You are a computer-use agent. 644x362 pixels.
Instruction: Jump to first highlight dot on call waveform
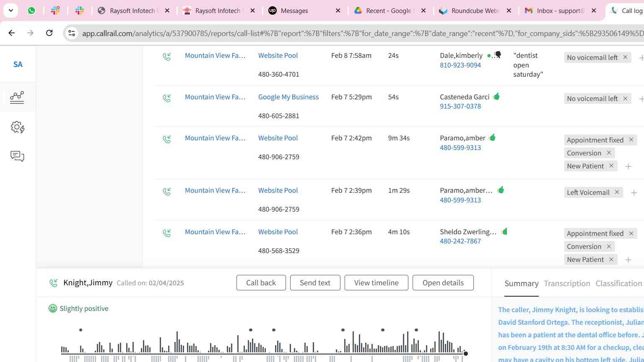80,330
